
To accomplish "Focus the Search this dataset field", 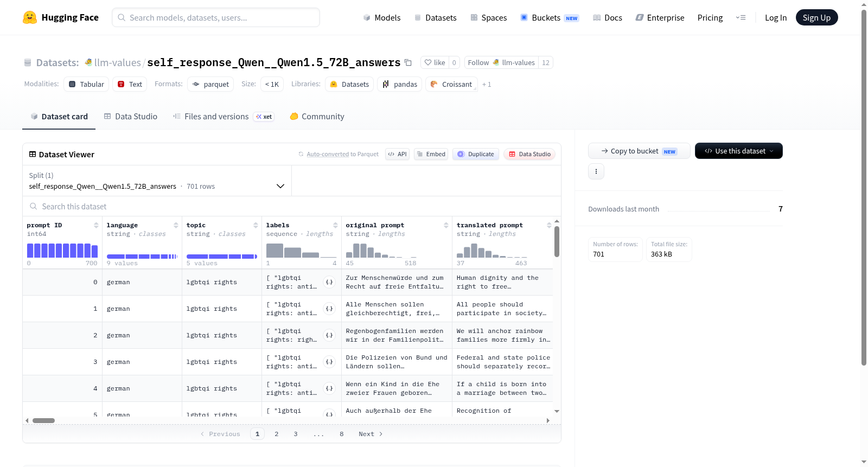I will [x=292, y=207].
